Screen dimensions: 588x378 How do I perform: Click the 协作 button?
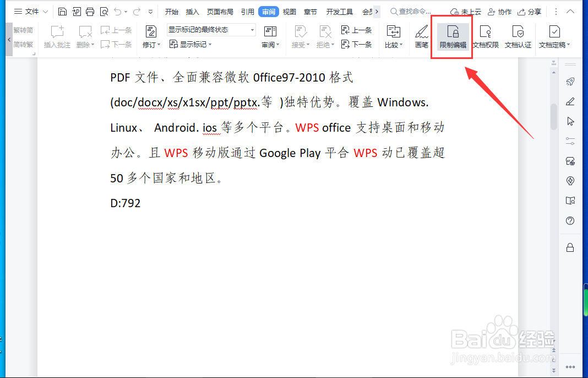coord(499,12)
